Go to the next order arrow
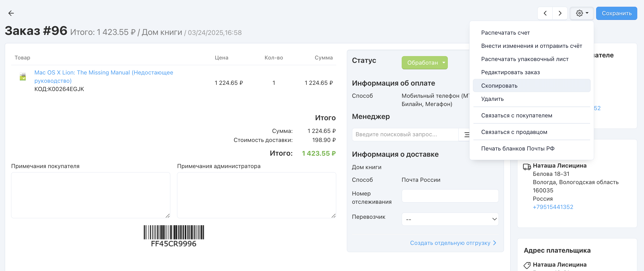This screenshot has height=271, width=644. coord(560,13)
